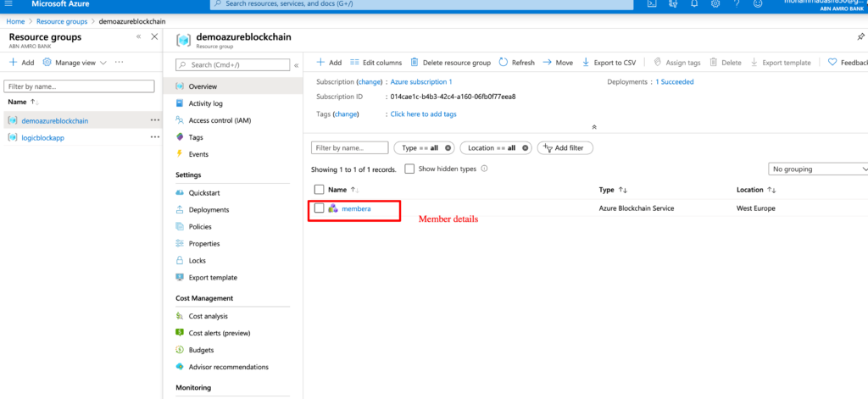Open Feedback in the toolbar
Viewport: 868px width, 399px height.
tap(847, 63)
